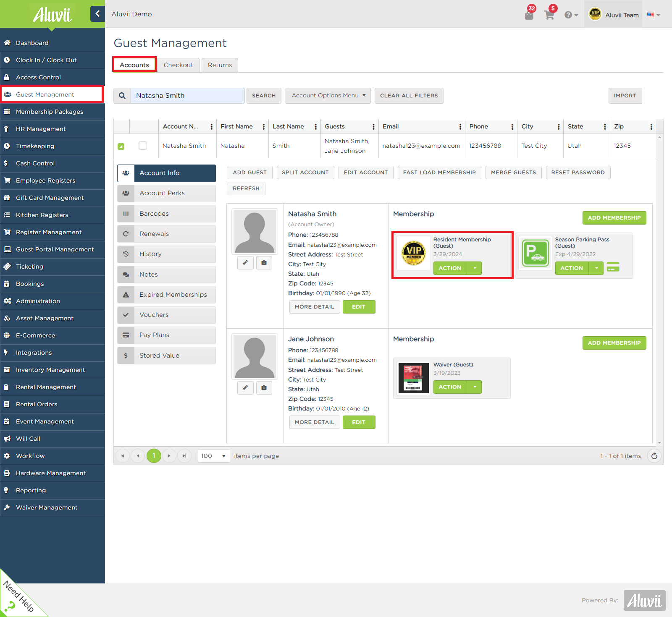The image size is (672, 617).
Task: Click the FAST LOAD MEMBERSHIP button
Action: tap(439, 173)
